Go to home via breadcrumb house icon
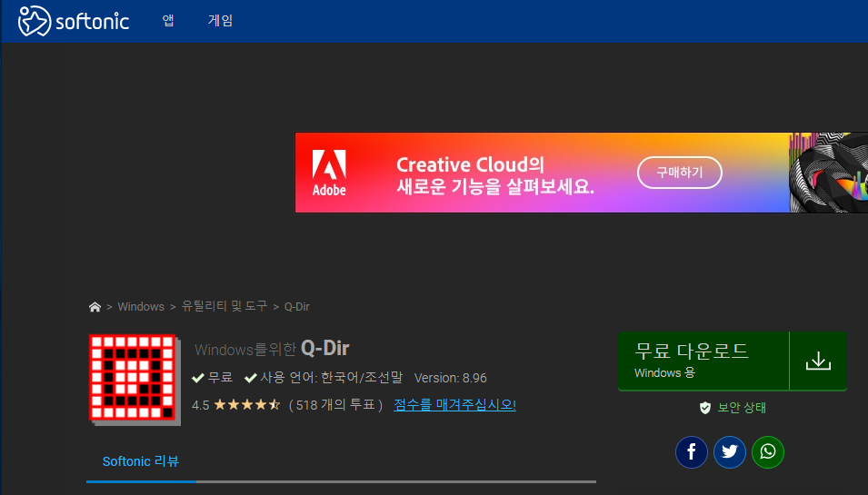868x495 pixels. coord(95,307)
